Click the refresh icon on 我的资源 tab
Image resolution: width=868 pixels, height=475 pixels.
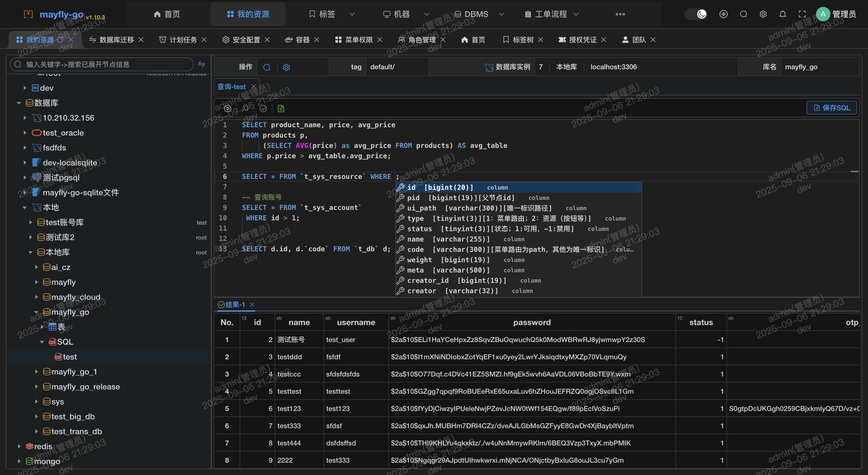pos(60,40)
